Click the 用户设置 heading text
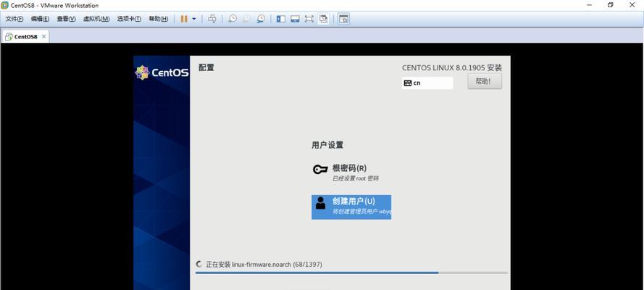644x290 pixels. [x=327, y=145]
